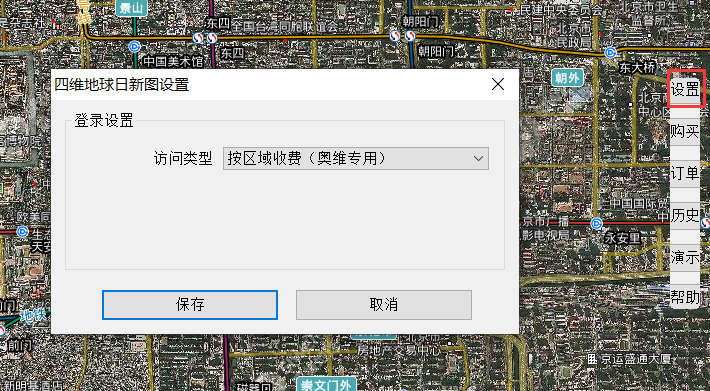Viewport: 710px width, 391px height.
Task: Click the 永安里 metro station icon
Action: [x=597, y=224]
